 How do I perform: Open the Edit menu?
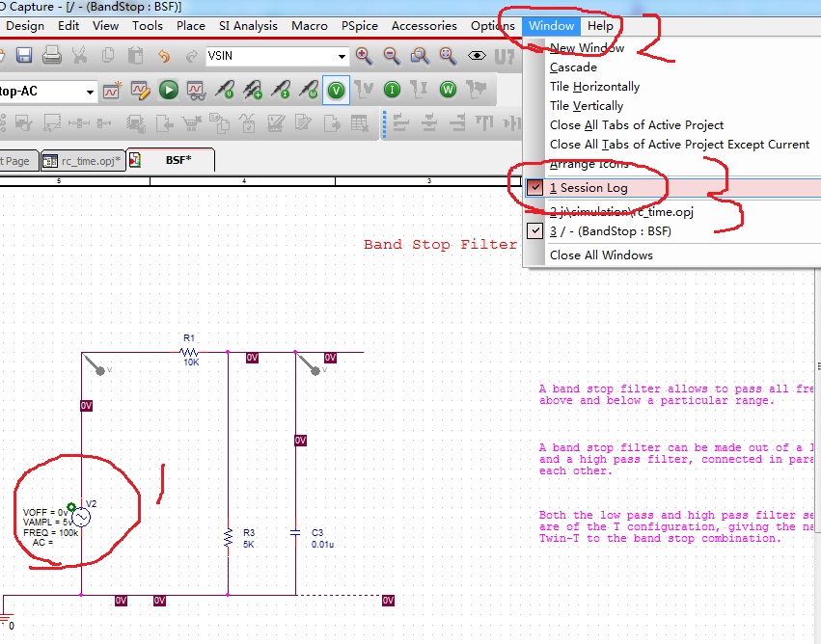[x=68, y=26]
